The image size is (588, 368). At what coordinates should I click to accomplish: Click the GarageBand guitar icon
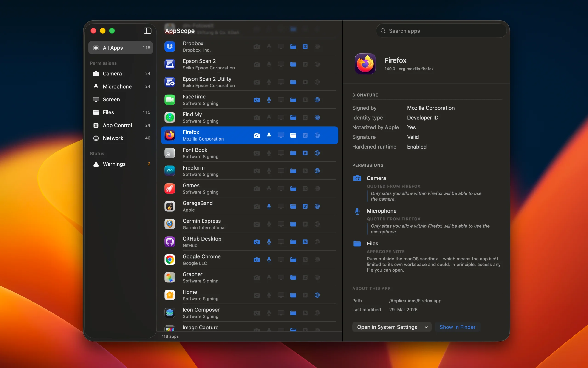[170, 206]
